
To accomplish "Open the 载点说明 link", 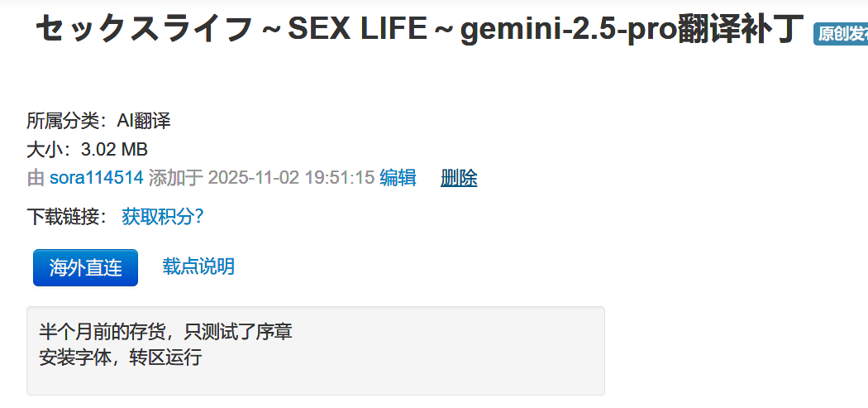I will point(198,266).
